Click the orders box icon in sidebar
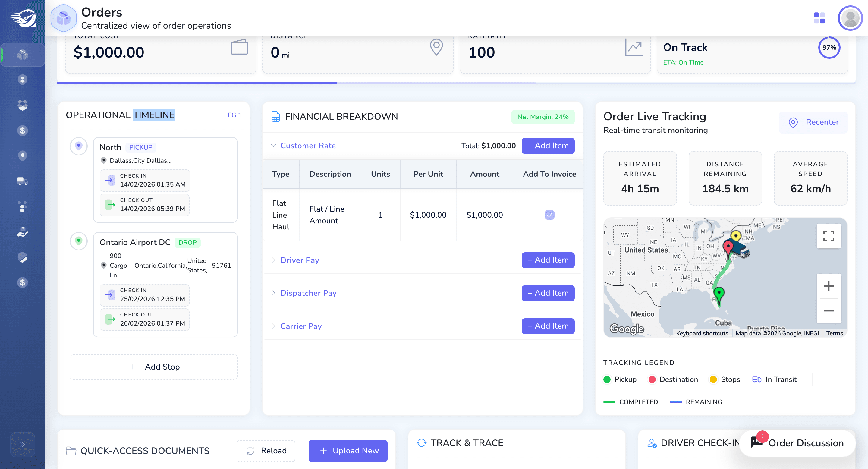This screenshot has height=469, width=868. [22, 55]
